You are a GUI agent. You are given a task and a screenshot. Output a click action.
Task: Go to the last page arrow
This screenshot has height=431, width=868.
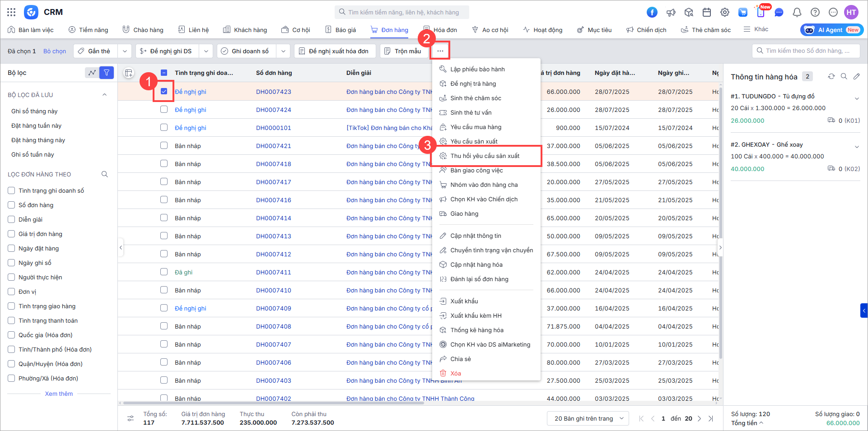pos(711,418)
